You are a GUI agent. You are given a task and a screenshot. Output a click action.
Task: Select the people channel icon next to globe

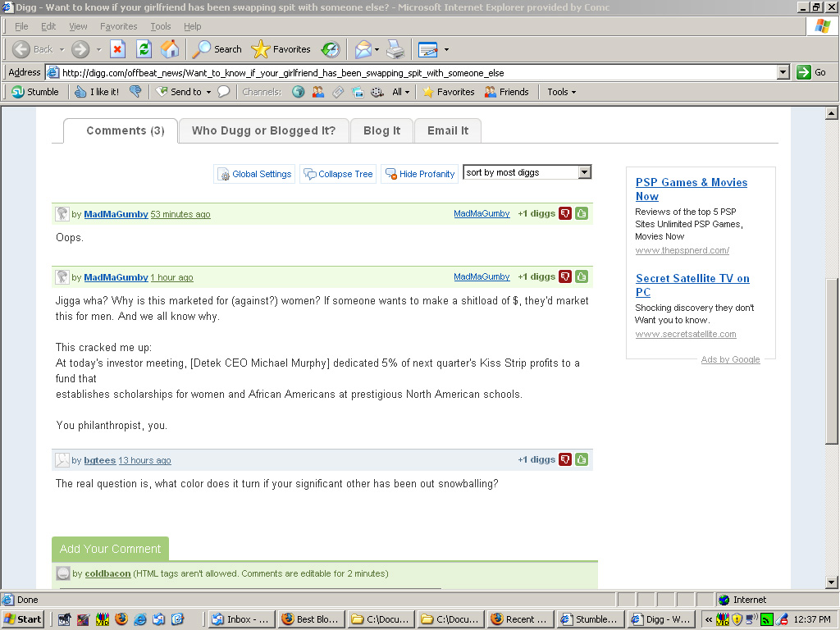point(318,92)
